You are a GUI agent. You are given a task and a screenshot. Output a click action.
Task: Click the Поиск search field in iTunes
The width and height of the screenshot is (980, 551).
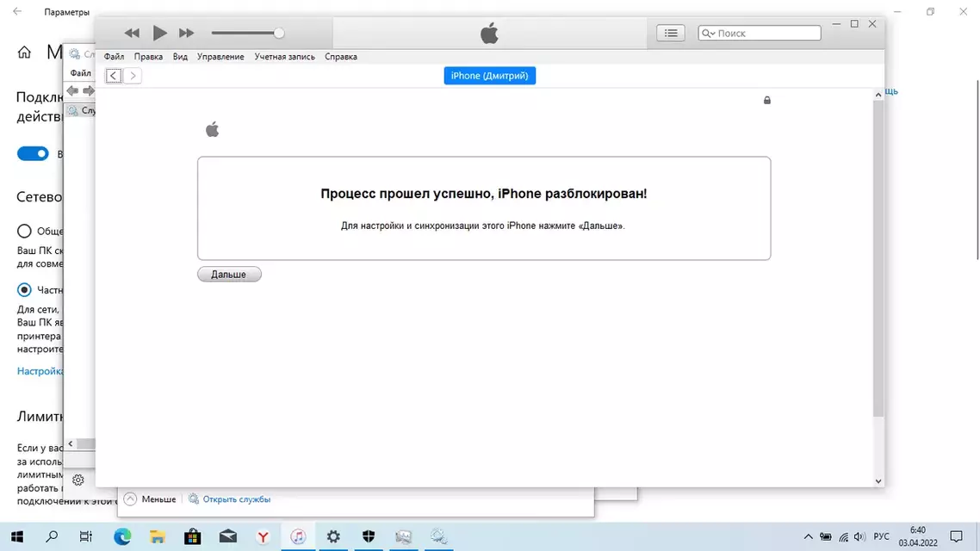[760, 33]
